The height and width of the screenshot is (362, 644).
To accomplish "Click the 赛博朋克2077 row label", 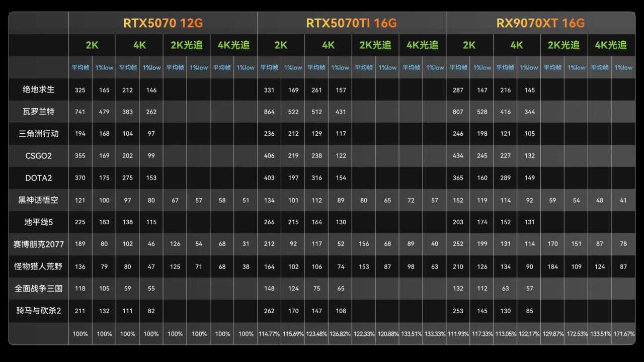I will [39, 244].
